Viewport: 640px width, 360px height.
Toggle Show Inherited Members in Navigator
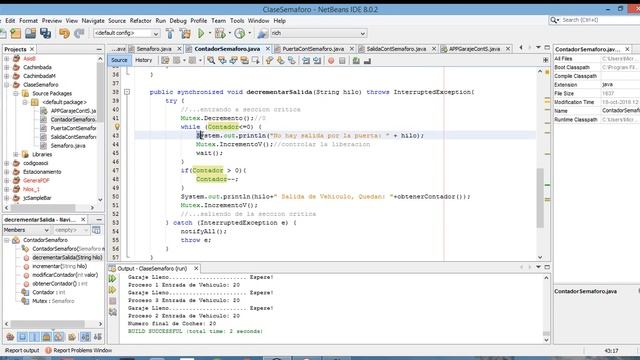tap(10, 337)
